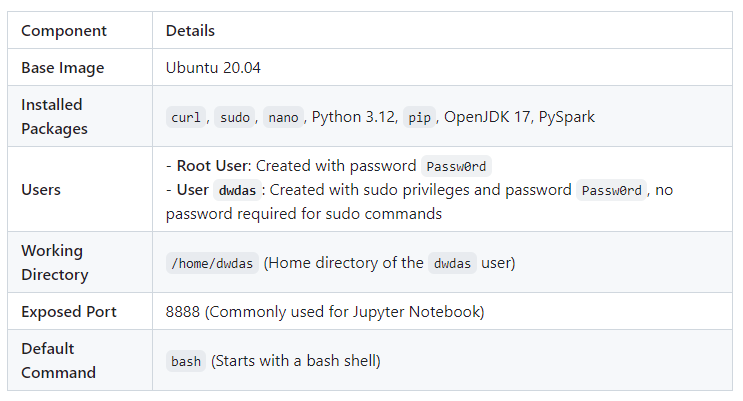The width and height of the screenshot is (743, 401).
Task: Select the "Default Command" row label
Action: (x=58, y=360)
